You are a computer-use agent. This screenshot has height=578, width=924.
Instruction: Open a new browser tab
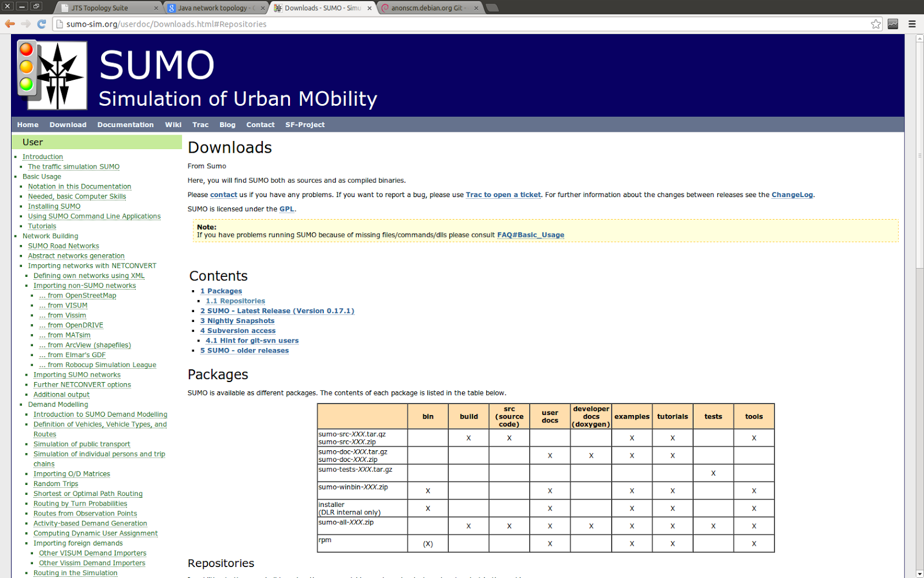pyautogui.click(x=492, y=8)
